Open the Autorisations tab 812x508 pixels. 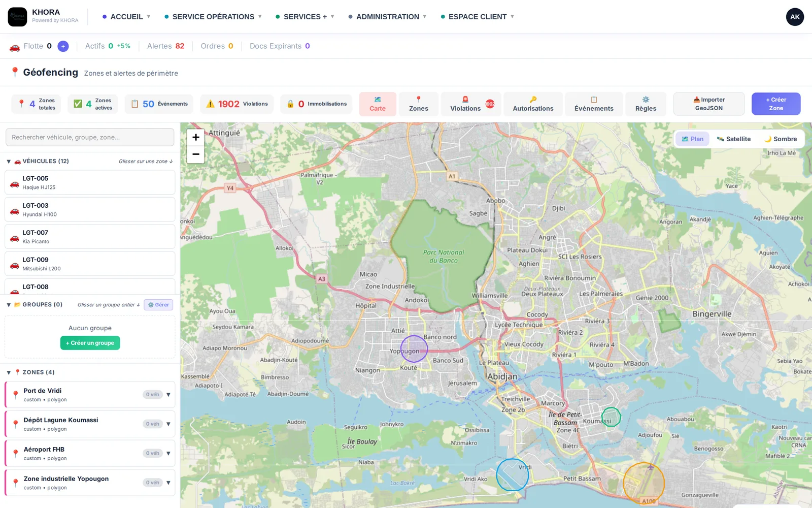[533, 104]
